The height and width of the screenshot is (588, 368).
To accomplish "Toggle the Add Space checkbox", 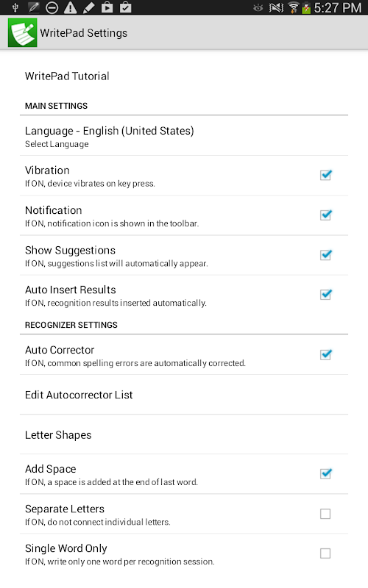I will tap(325, 473).
